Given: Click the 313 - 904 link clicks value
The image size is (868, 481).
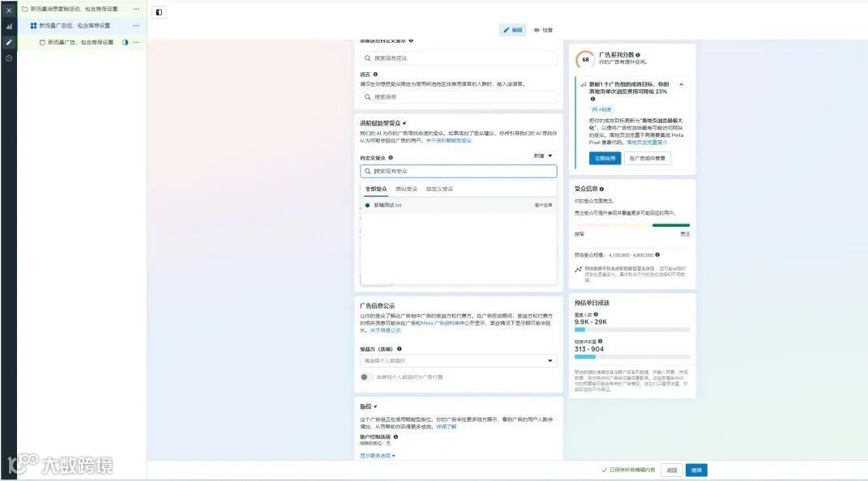Looking at the screenshot, I should pos(589,350).
